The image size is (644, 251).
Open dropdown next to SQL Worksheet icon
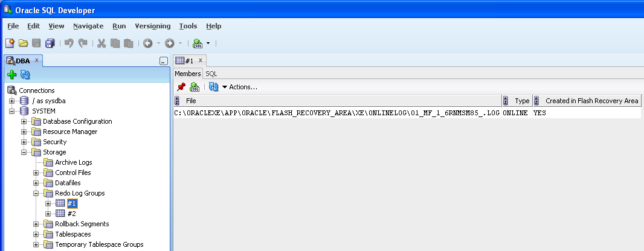click(208, 43)
